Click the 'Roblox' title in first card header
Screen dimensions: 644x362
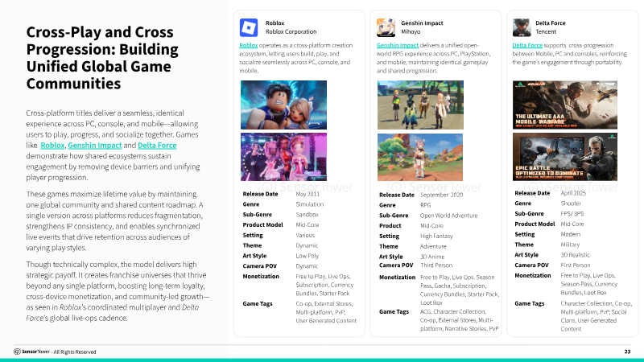[x=275, y=23]
